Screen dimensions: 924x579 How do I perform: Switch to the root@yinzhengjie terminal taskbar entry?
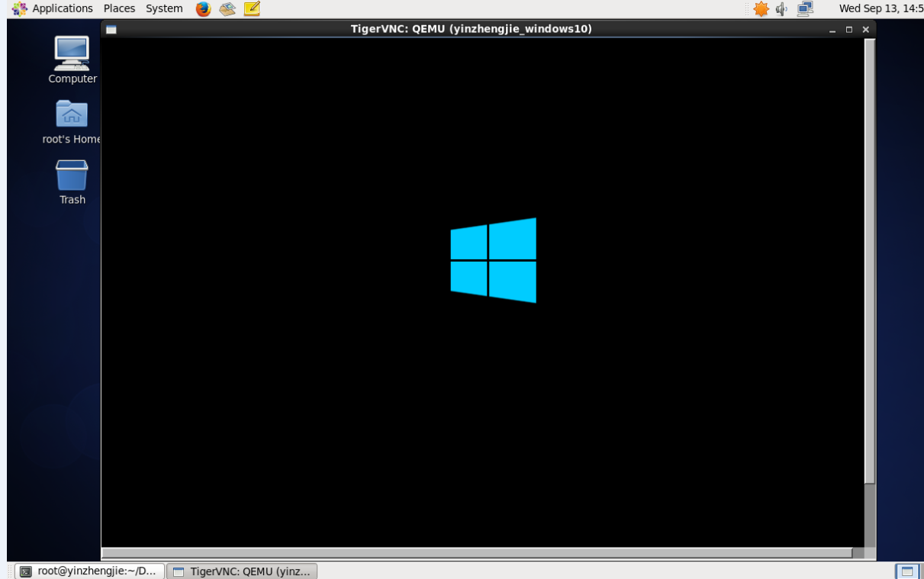[x=91, y=571]
